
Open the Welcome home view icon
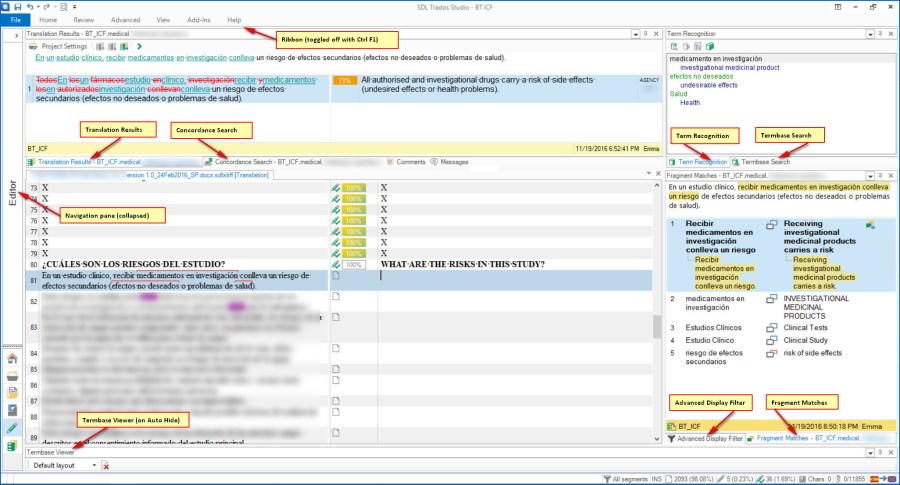(x=12, y=357)
